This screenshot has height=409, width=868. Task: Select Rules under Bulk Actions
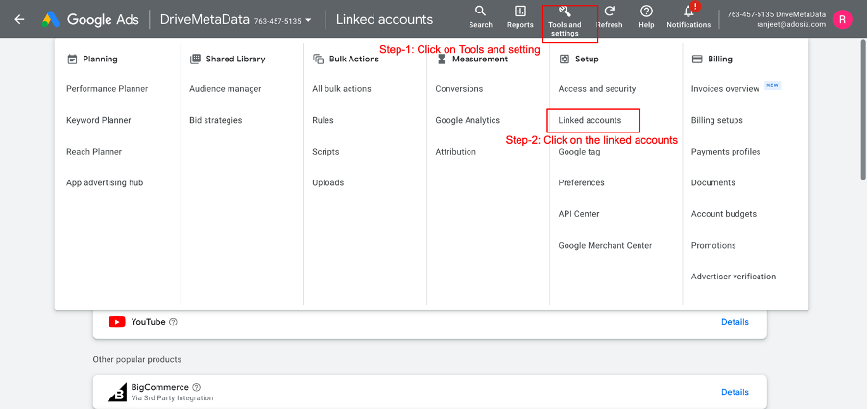(x=323, y=120)
